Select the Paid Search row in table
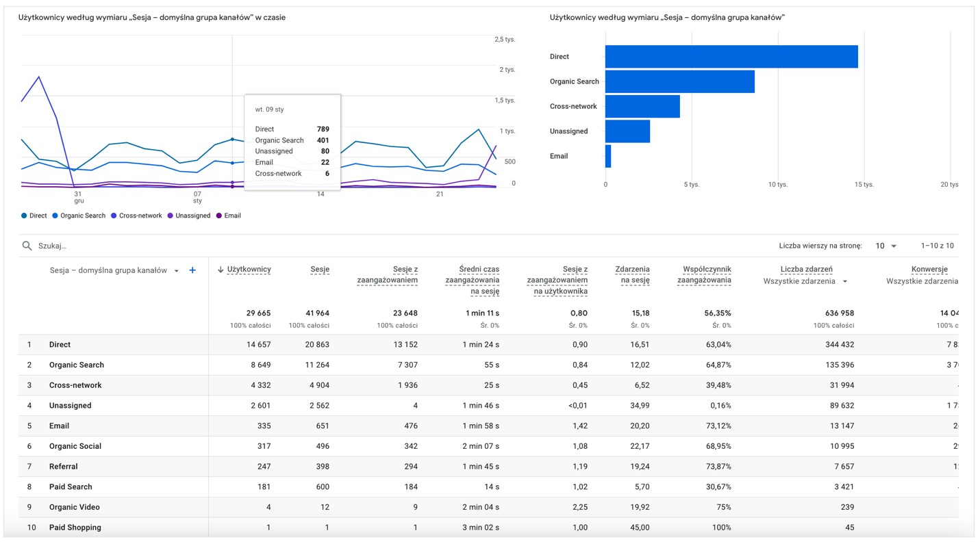The width and height of the screenshot is (980, 544). (x=70, y=487)
